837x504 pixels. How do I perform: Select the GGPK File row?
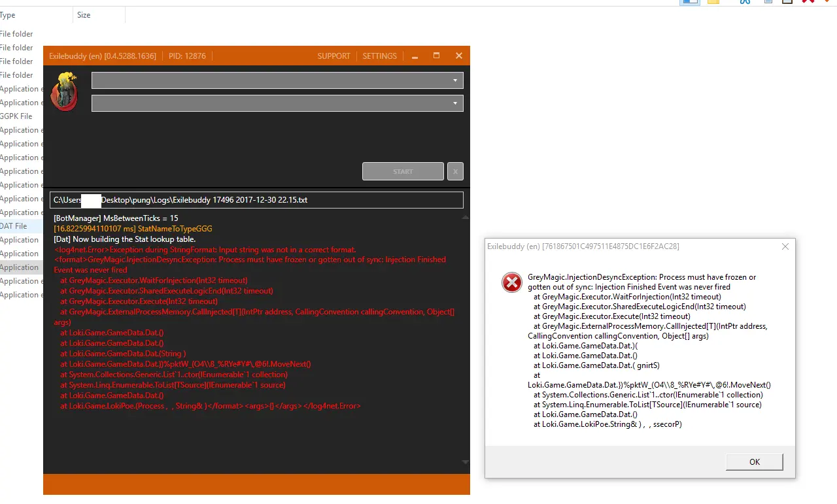tap(16, 116)
